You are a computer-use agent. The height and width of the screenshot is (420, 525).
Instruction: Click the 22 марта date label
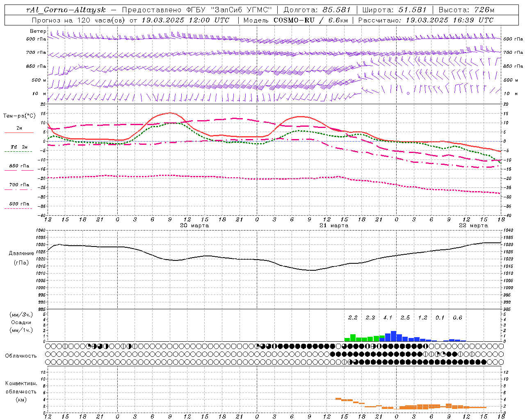[x=473, y=226]
